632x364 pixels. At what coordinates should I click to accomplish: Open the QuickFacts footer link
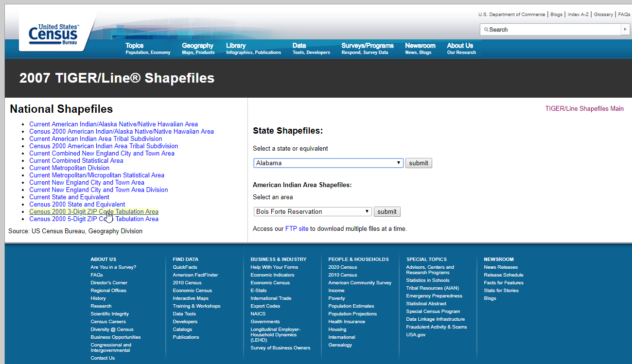(185, 267)
